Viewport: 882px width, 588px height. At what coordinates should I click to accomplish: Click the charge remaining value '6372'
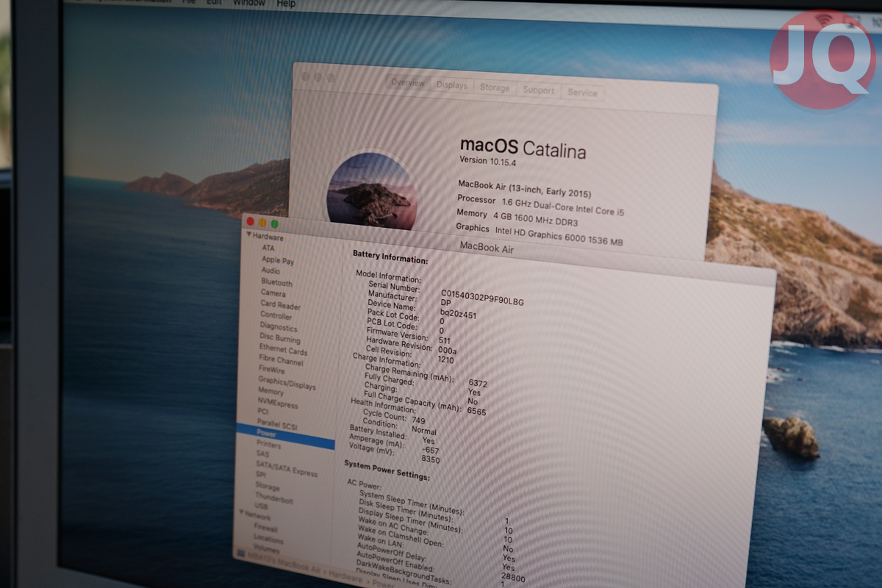[x=478, y=383]
